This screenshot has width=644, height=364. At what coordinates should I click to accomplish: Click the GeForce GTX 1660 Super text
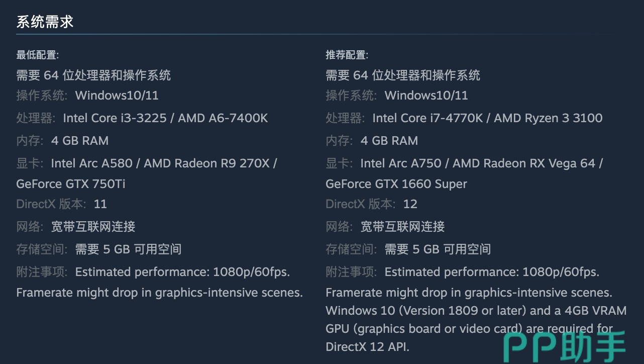[x=396, y=184]
